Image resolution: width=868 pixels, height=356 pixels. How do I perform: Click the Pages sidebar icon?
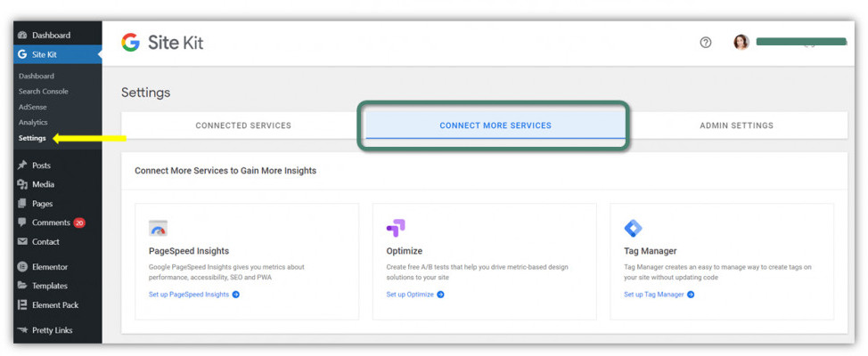[22, 204]
